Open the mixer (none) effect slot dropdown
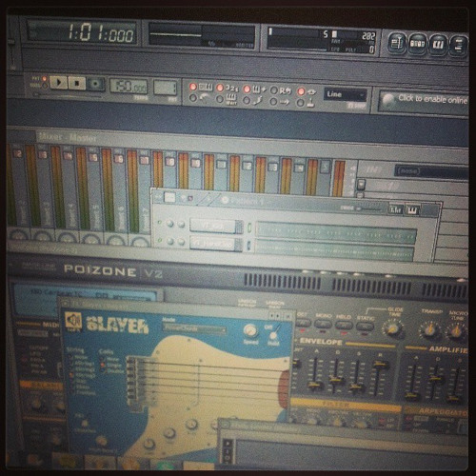Image resolution: width=476 pixels, height=476 pixels. pos(431,171)
